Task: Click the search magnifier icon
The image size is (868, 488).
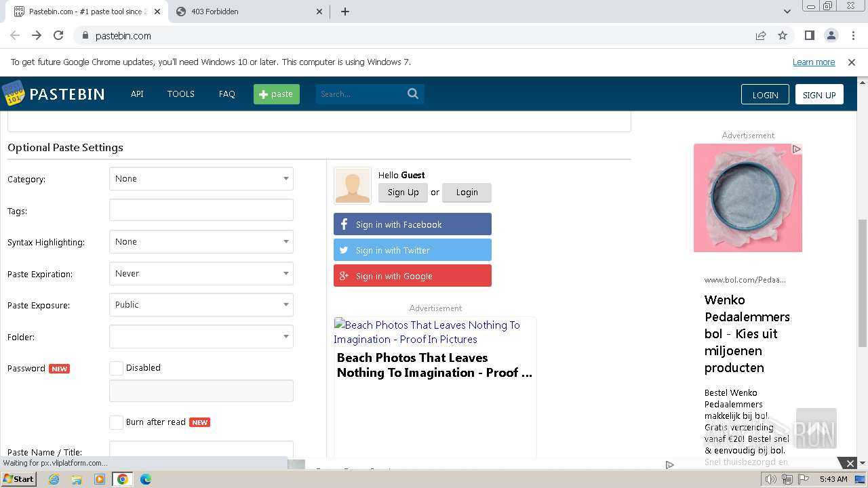Action: point(413,94)
